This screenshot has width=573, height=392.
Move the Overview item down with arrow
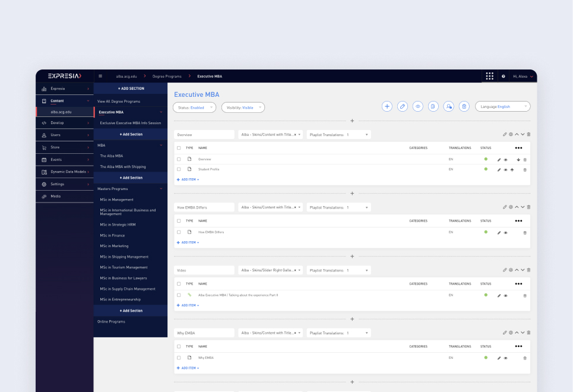tap(518, 160)
